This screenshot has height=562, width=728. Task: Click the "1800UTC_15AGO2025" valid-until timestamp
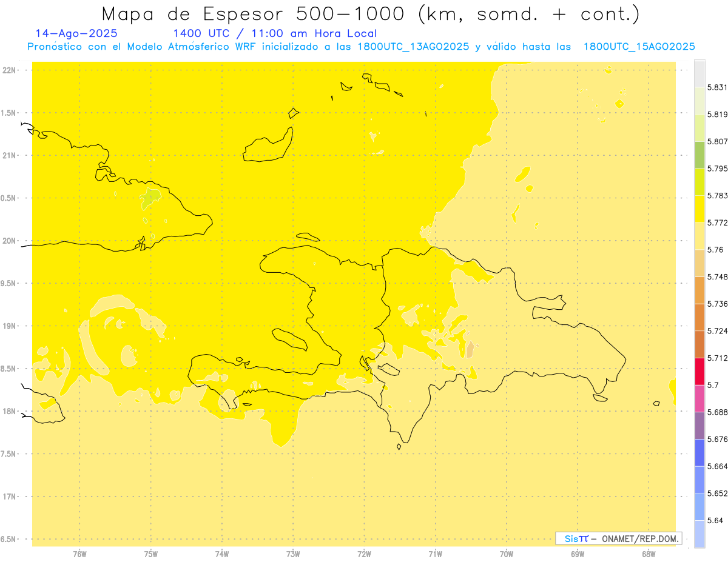pyautogui.click(x=639, y=47)
